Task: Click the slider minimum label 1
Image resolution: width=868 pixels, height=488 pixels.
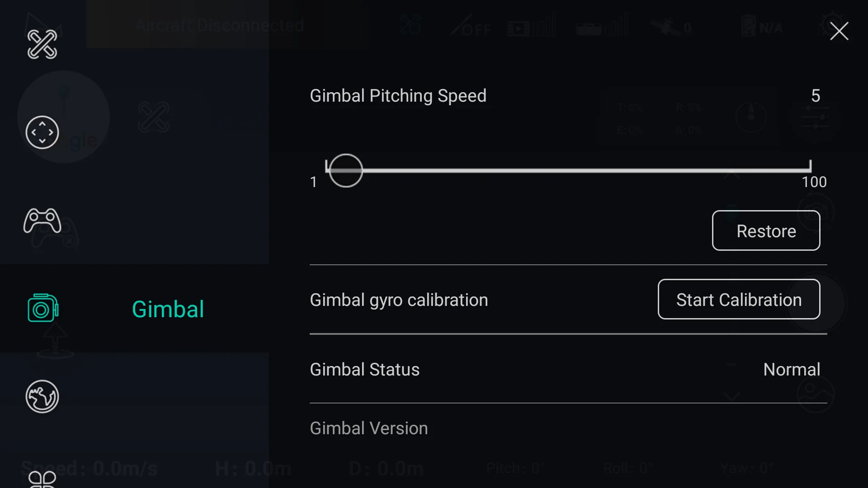Action: (313, 182)
